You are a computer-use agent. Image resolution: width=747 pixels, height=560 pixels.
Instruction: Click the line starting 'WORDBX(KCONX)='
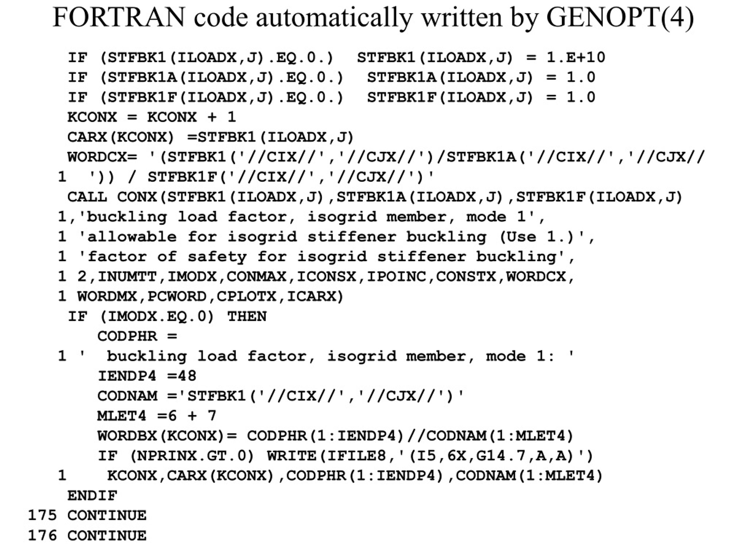click(x=336, y=436)
